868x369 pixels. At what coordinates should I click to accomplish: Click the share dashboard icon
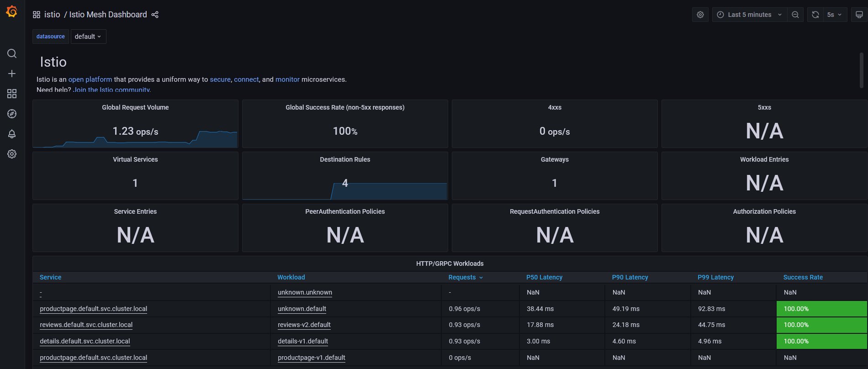155,15
